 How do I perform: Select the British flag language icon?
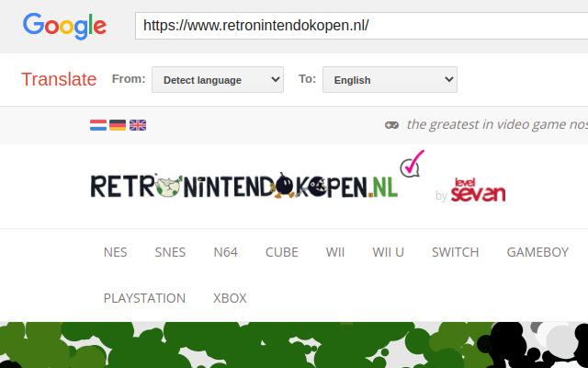pyautogui.click(x=138, y=125)
